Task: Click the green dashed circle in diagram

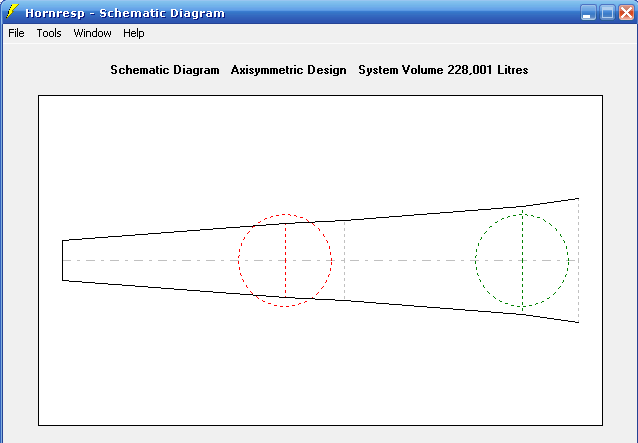Action: click(x=522, y=260)
